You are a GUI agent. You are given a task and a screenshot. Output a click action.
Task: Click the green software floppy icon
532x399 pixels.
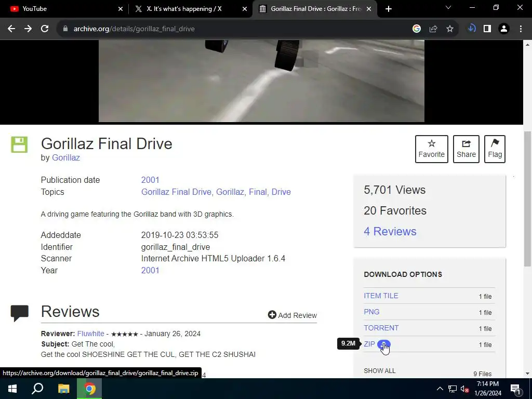click(19, 144)
